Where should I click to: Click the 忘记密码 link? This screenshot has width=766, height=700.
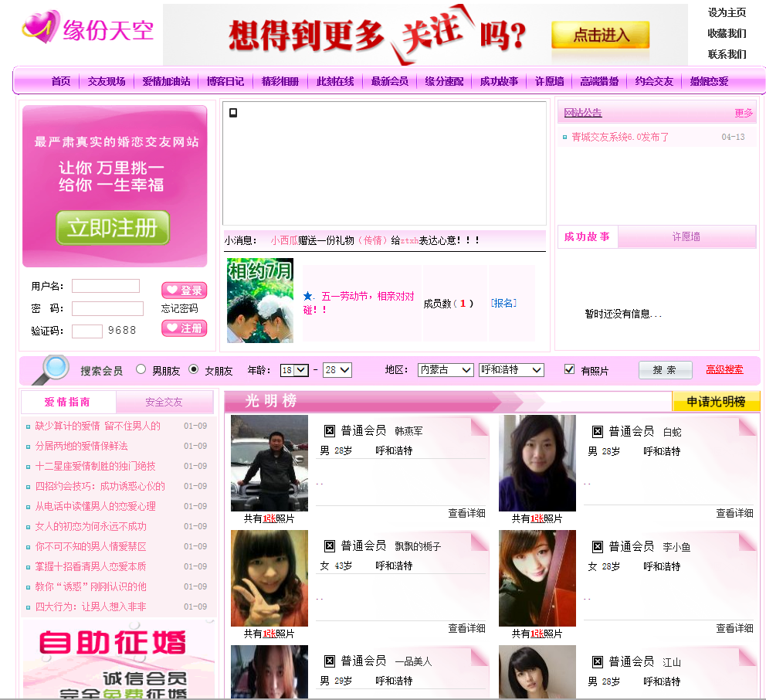coord(180,308)
